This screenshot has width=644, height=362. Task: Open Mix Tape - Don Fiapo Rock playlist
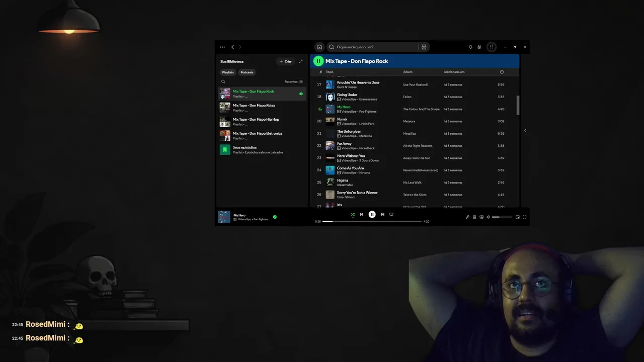coord(262,94)
